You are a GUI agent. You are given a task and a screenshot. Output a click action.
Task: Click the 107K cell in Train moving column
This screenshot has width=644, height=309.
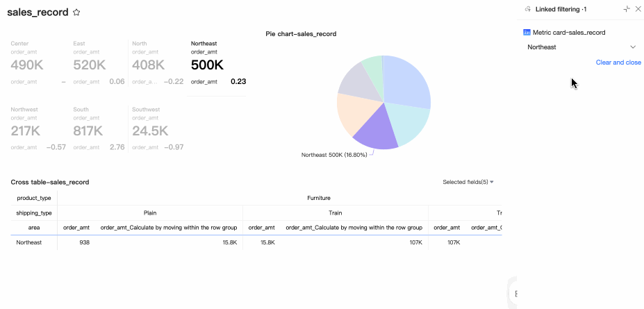coord(416,242)
